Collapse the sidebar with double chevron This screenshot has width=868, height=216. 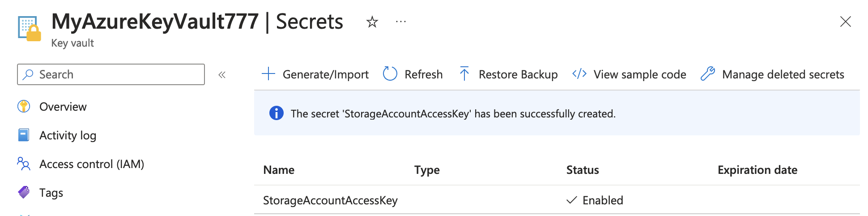(x=222, y=75)
